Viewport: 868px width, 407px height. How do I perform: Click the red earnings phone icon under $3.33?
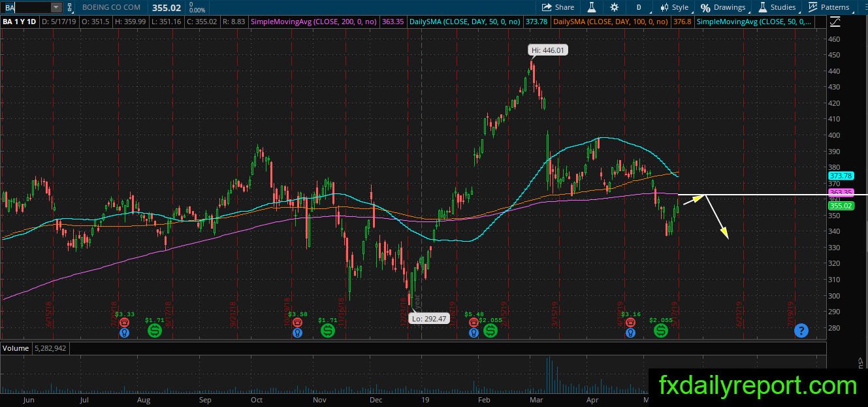click(x=124, y=322)
